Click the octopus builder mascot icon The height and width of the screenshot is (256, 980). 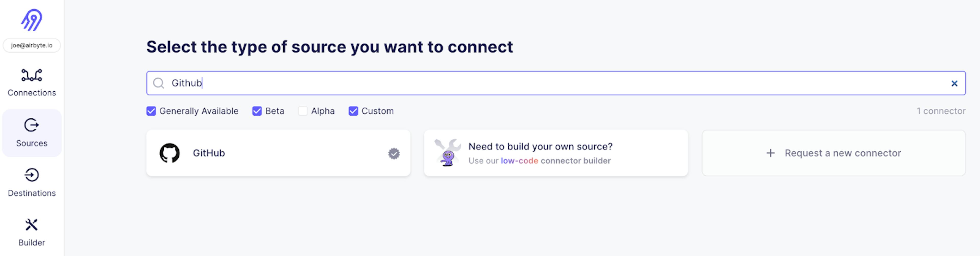coord(448,153)
